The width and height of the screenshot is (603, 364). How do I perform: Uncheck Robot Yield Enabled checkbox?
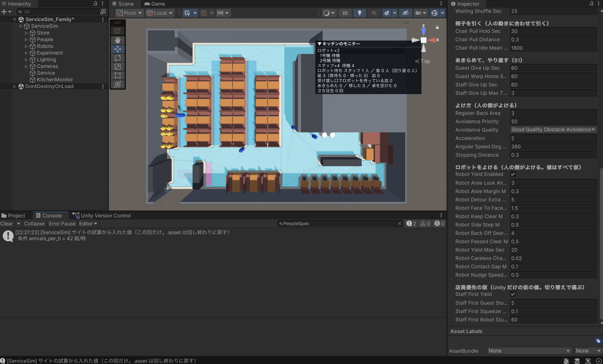point(513,174)
